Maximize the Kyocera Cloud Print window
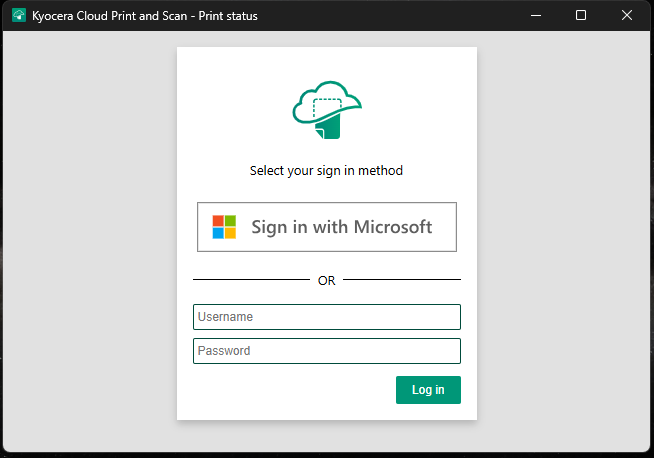Screen dimensions: 654x458 tap(581, 16)
